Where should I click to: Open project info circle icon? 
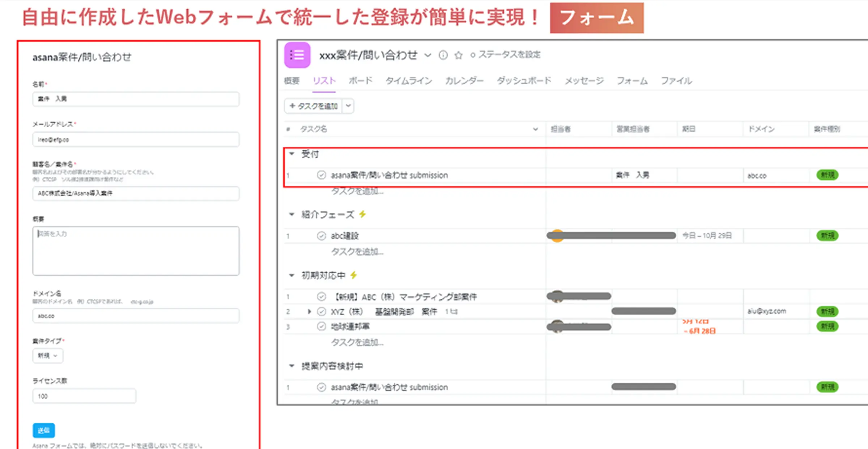point(443,55)
